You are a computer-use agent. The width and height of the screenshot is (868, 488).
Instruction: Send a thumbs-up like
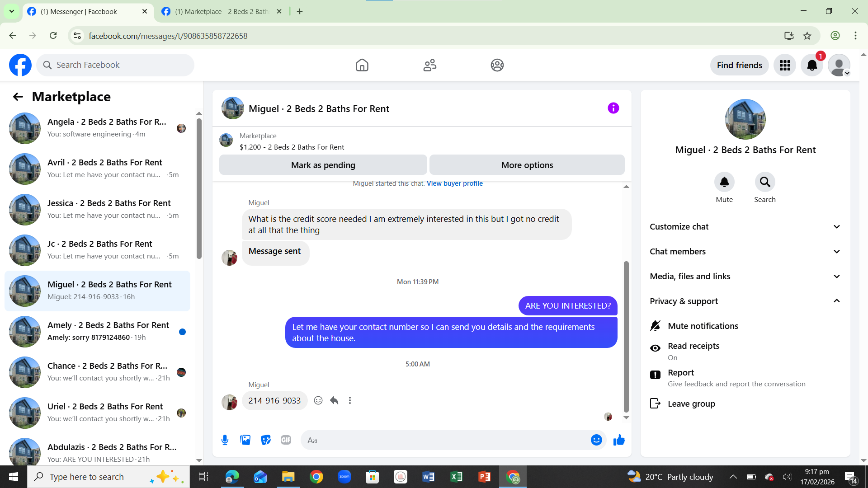pyautogui.click(x=619, y=440)
